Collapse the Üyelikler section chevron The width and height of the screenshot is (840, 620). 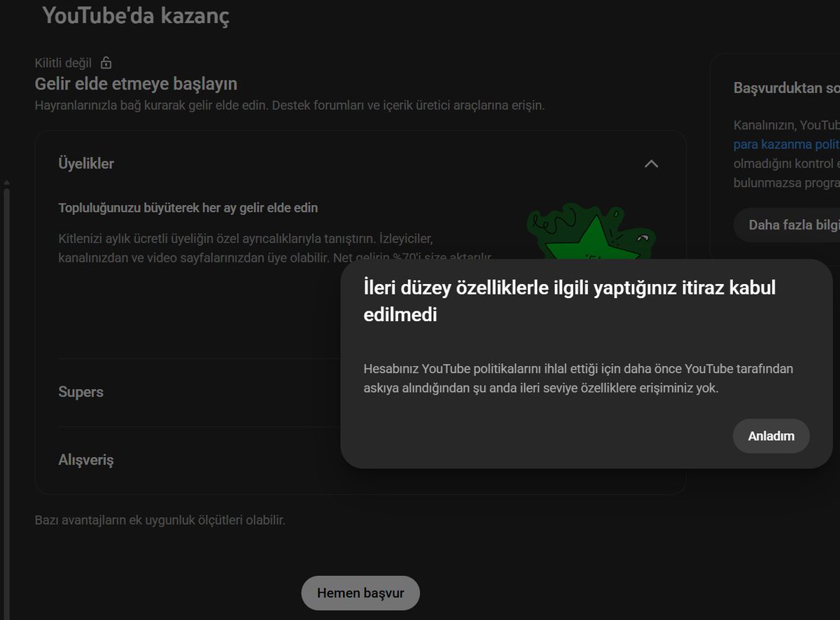[651, 164]
